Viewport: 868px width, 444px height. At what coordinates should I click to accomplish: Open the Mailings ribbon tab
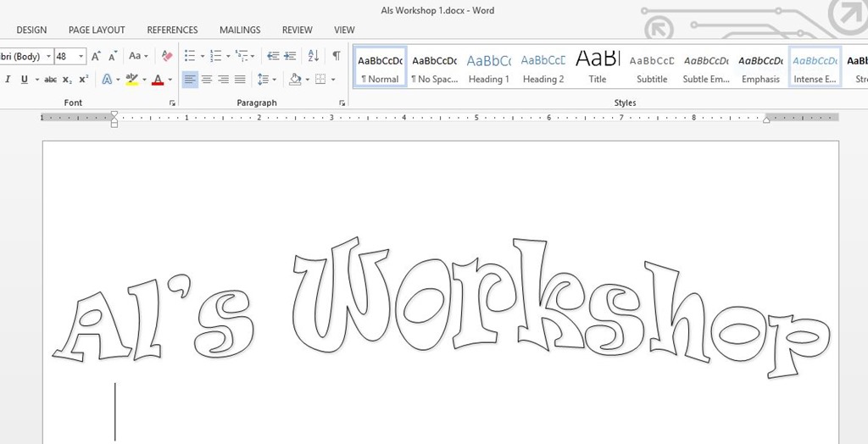[x=240, y=30]
